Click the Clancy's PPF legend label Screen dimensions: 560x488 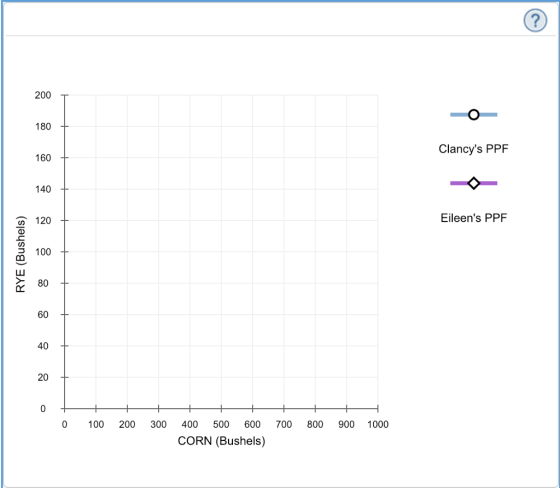coord(473,149)
